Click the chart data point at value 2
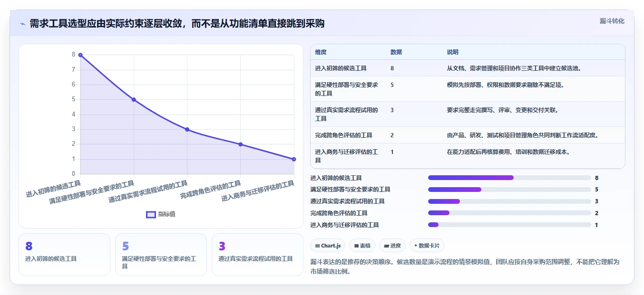Viewport: 644px width, 295px height. [240, 144]
